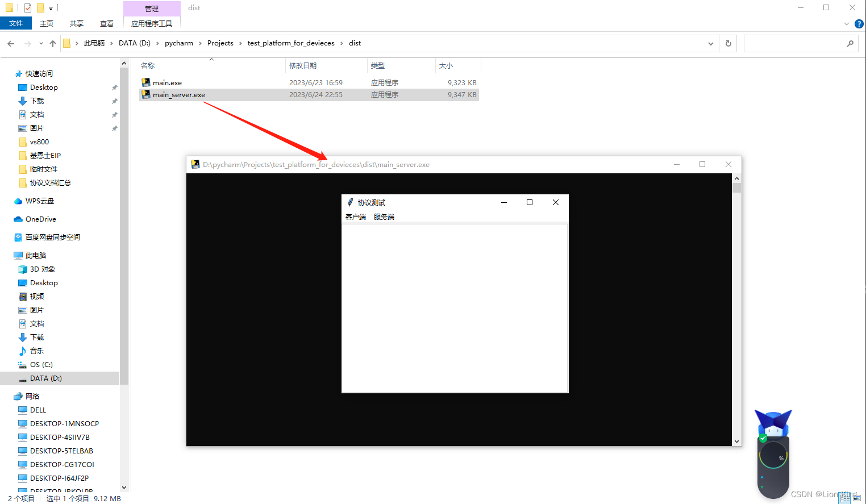Open 服务端 menu in 协议测试 window
This screenshot has height=504, width=866.
click(384, 217)
